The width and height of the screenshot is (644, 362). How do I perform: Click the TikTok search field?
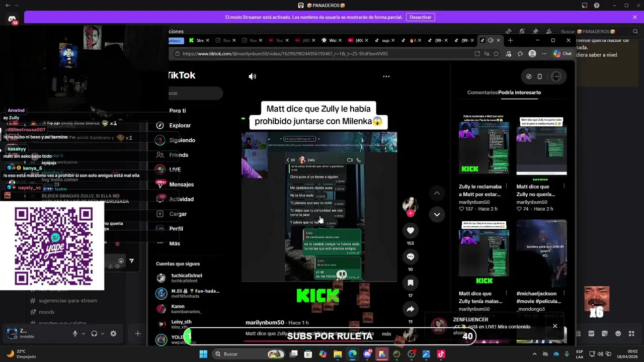pos(196,93)
